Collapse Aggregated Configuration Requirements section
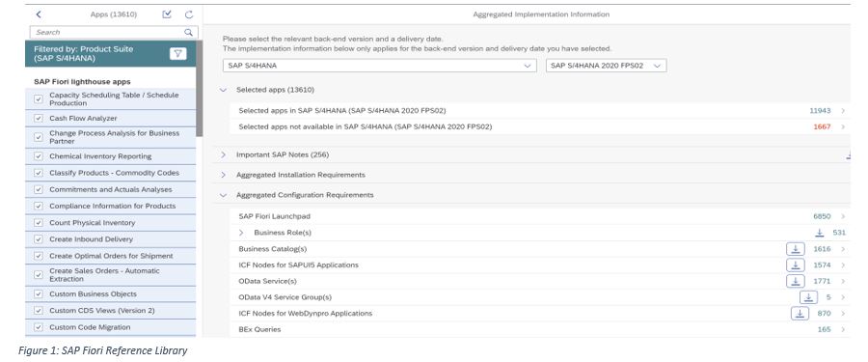868x362 pixels. (223, 195)
